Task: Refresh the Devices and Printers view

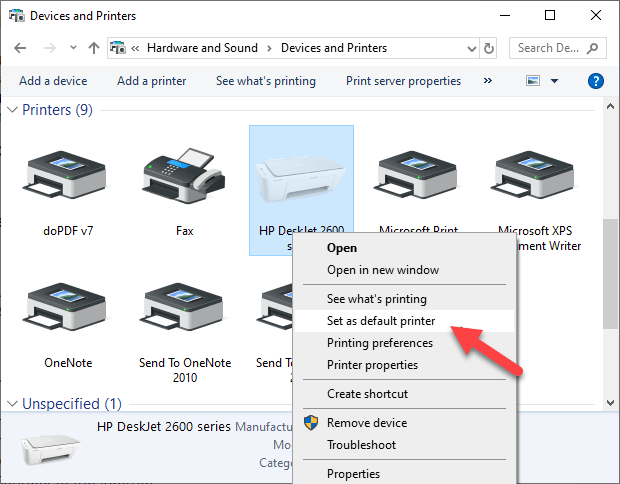Action: click(x=489, y=48)
